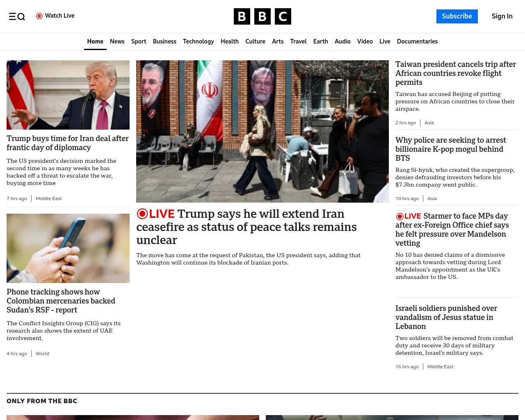
Task: Click Sign In
Action: pyautogui.click(x=502, y=16)
